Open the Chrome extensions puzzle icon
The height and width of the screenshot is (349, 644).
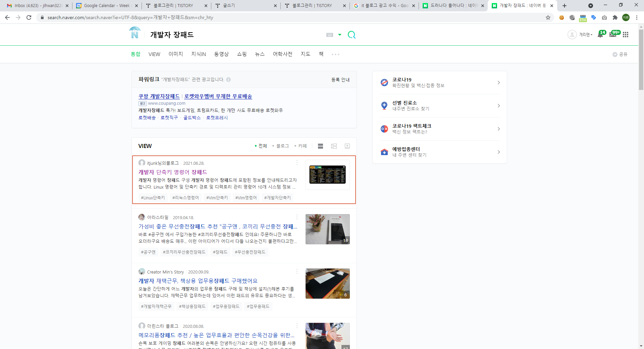pyautogui.click(x=615, y=17)
